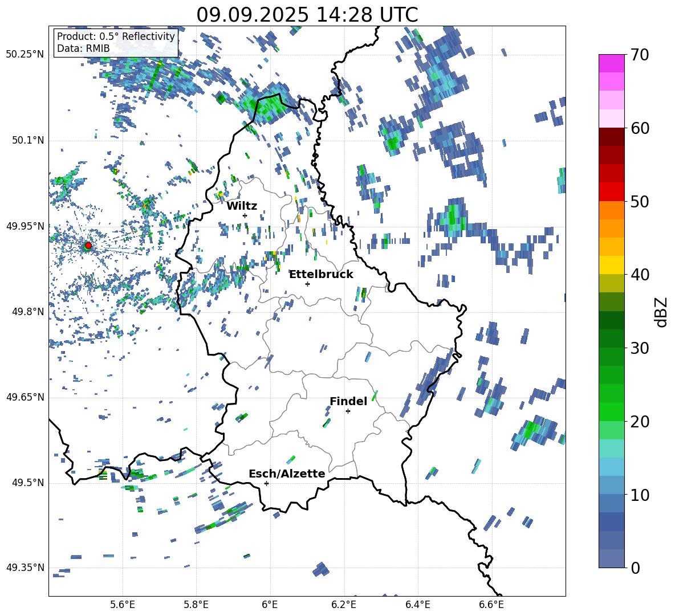Click the 6.6°E longitude label
Screen dimensions: 675x616
click(x=491, y=605)
